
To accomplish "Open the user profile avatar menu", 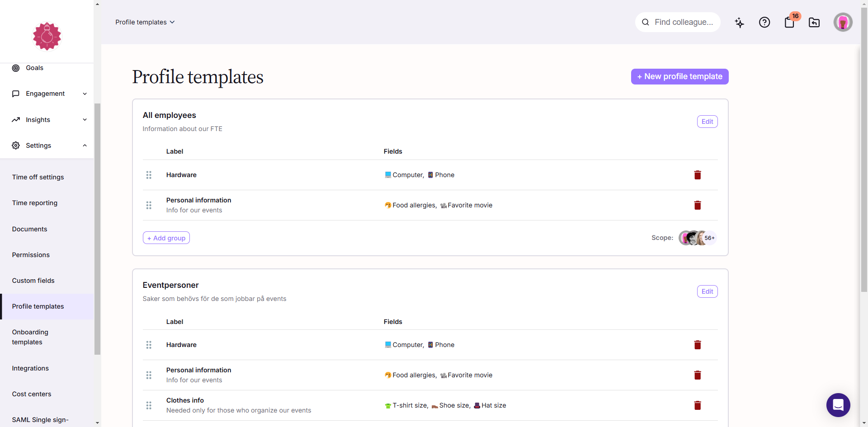I will [x=843, y=22].
